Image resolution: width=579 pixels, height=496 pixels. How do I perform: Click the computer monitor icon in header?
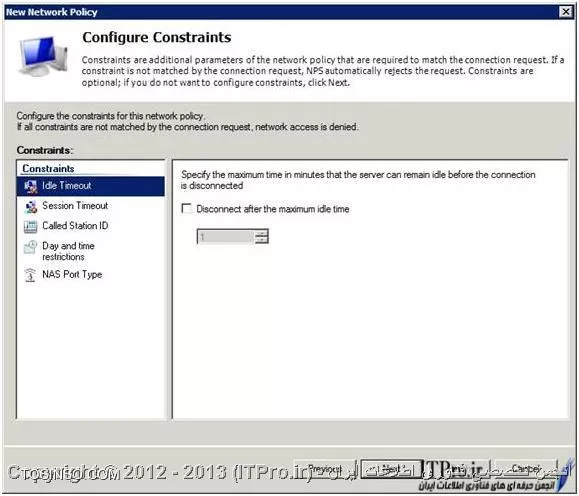(x=43, y=56)
